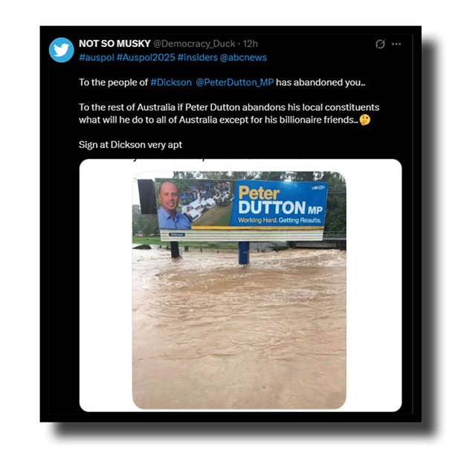Open the 12h timestamp link
Image resolution: width=464 pixels, height=476 pixels.
pyautogui.click(x=251, y=44)
